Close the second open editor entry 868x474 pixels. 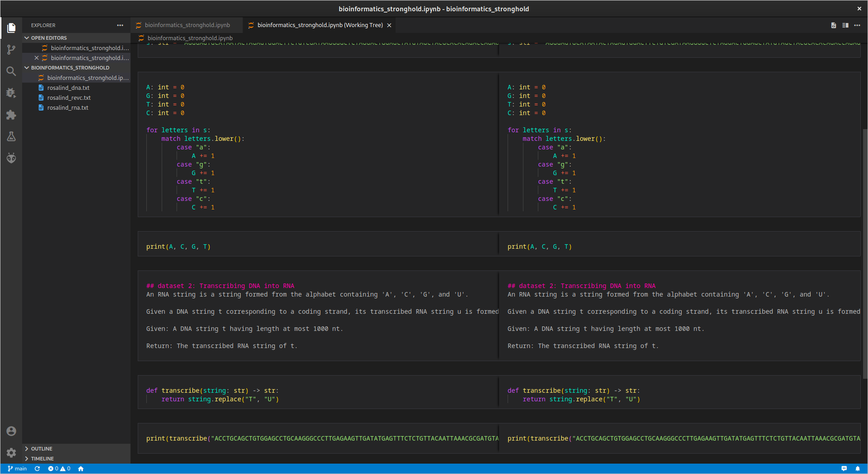(37, 58)
